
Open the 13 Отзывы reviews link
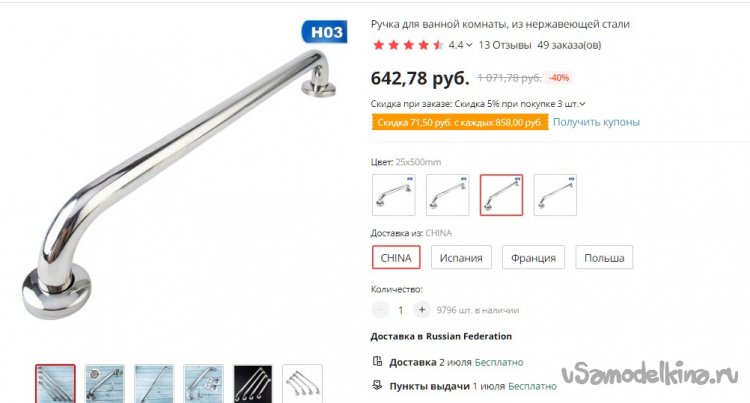tap(505, 45)
